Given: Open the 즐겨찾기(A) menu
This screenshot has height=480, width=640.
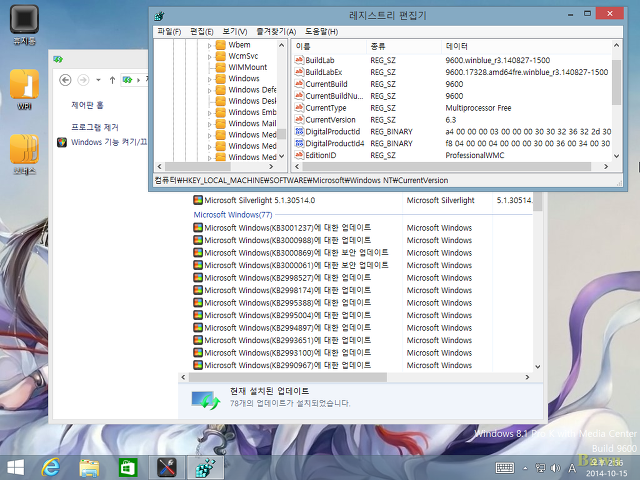Looking at the screenshot, I should [276, 31].
